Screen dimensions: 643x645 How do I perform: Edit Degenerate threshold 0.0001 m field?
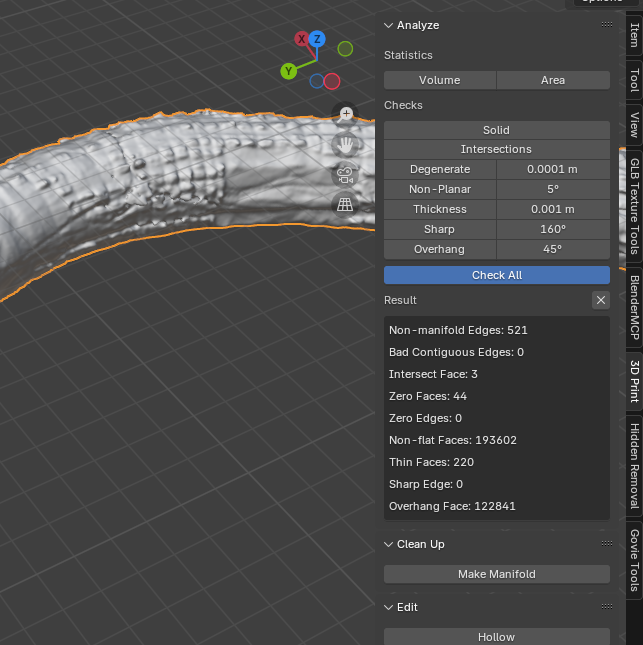(x=553, y=169)
